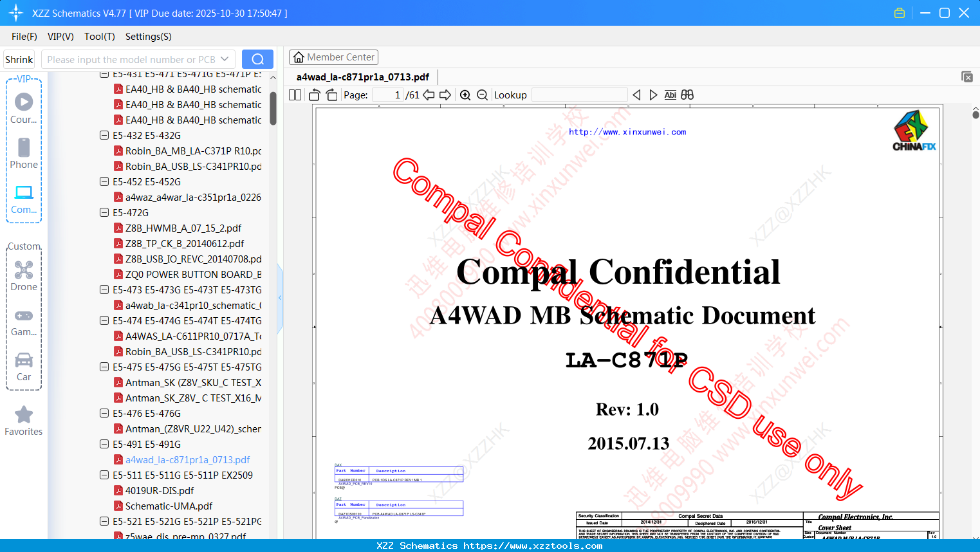
Task: Collapse the E5-521 E5-521G tree group
Action: coord(104,521)
